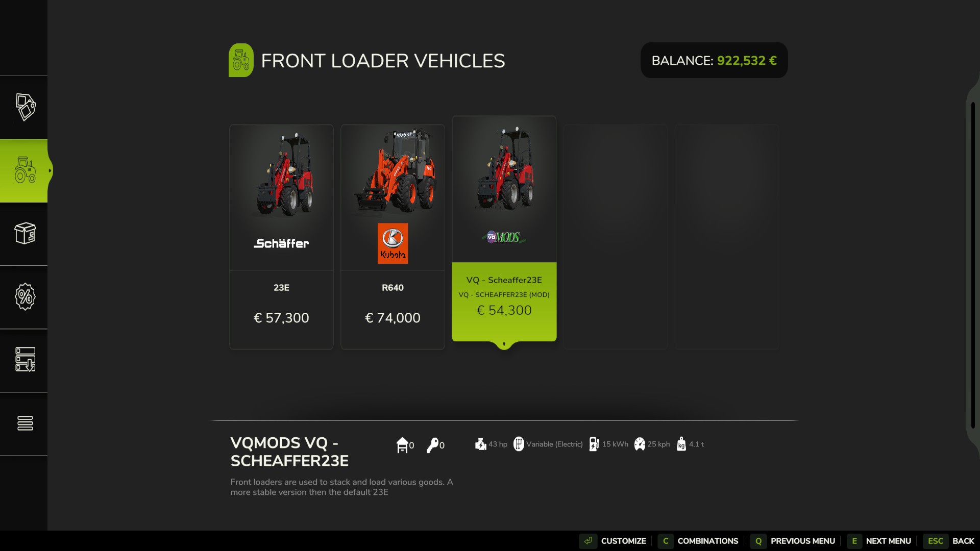Open the brands tag icon in sidebar
The height and width of the screenshot is (551, 980).
[x=25, y=107]
